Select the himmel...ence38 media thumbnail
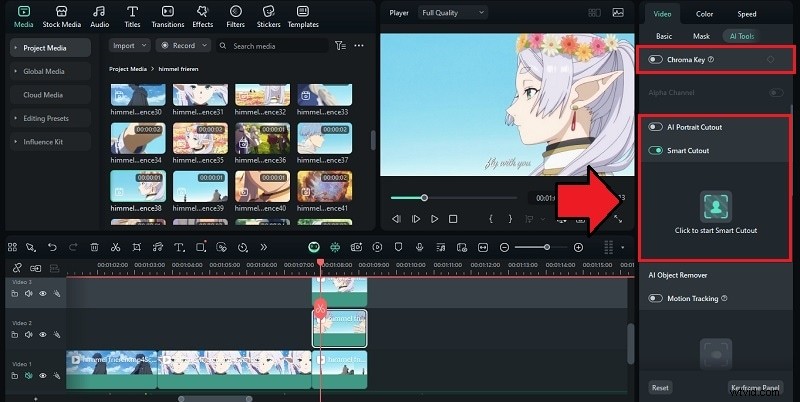This screenshot has height=402, width=800. click(x=138, y=186)
